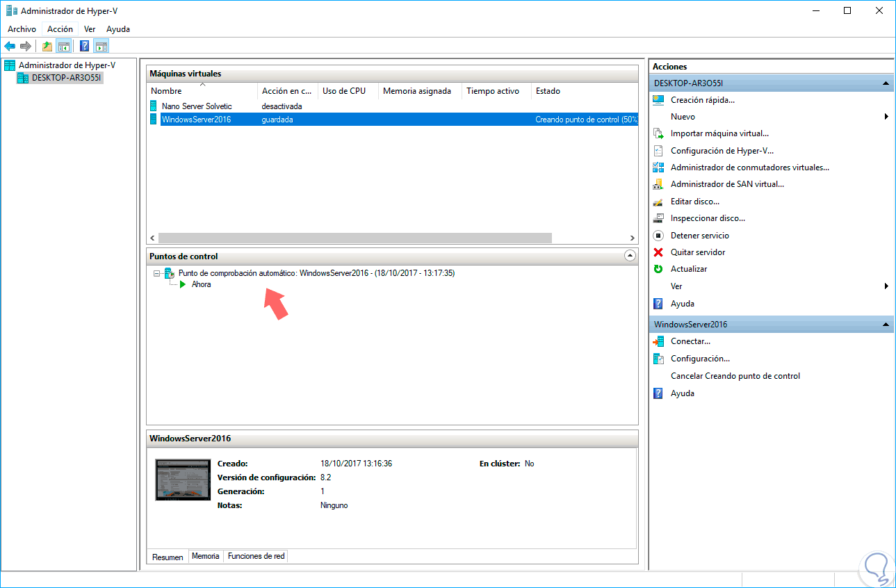Click the red X Quitar servidor icon
896x588 pixels.
pos(658,252)
